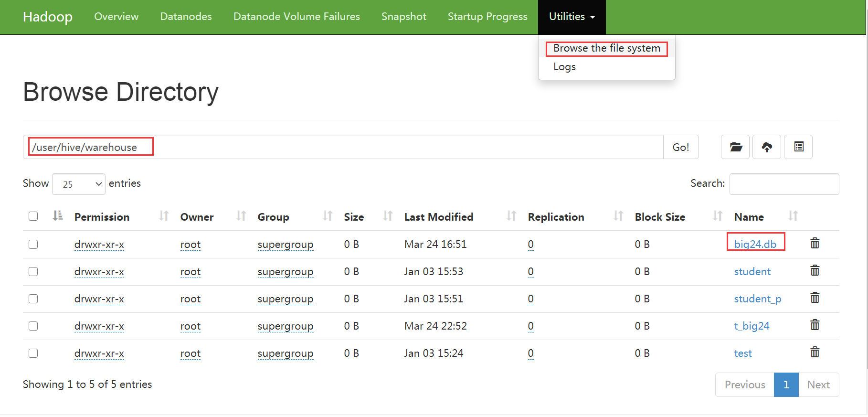Image resolution: width=868 pixels, height=417 pixels.
Task: Click the Go! button
Action: pyautogui.click(x=681, y=147)
